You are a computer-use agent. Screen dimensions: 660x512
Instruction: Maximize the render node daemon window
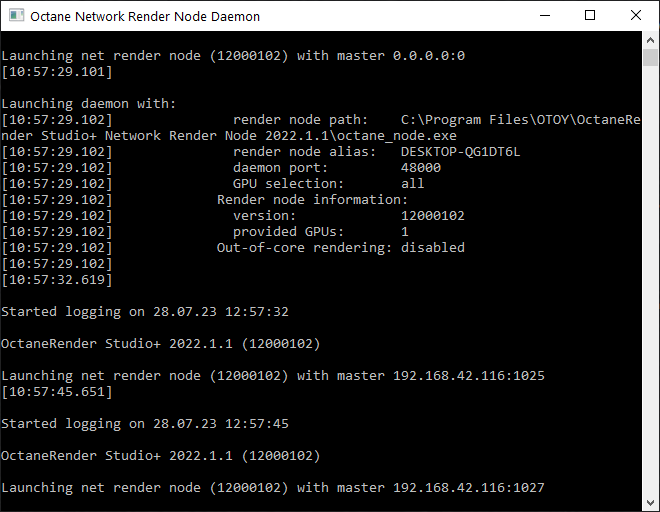[x=590, y=16]
